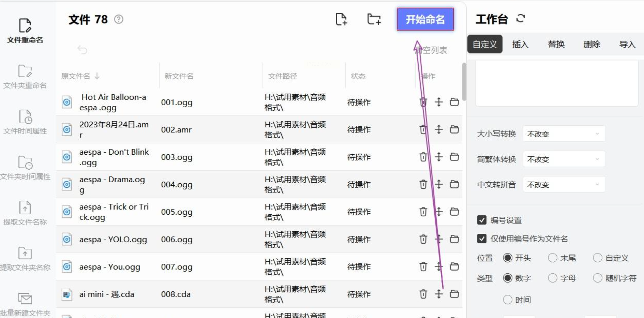Open the Chinese to pinyin dropdown
The image size is (644, 318).
click(x=564, y=185)
